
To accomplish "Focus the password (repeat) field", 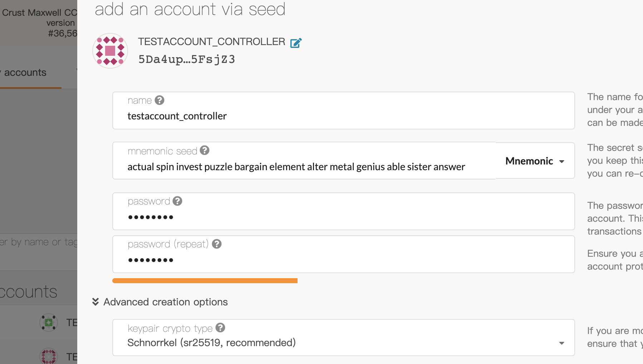I will coord(343,260).
